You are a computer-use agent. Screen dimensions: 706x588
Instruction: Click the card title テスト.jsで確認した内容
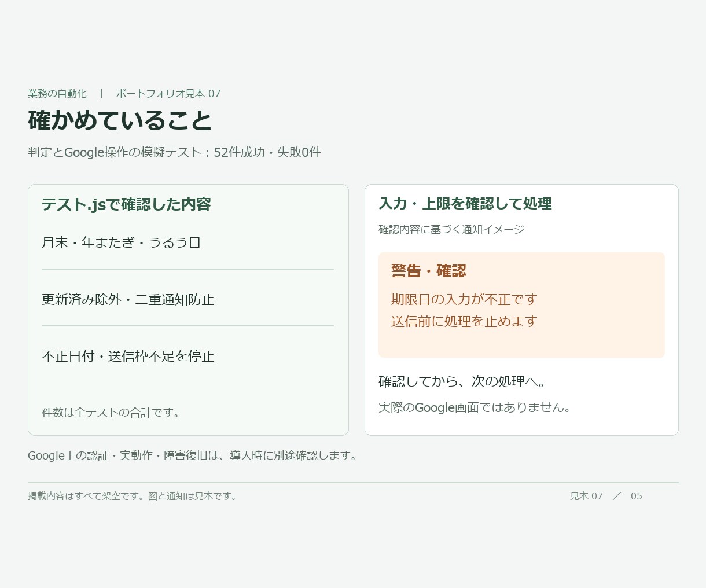click(126, 204)
